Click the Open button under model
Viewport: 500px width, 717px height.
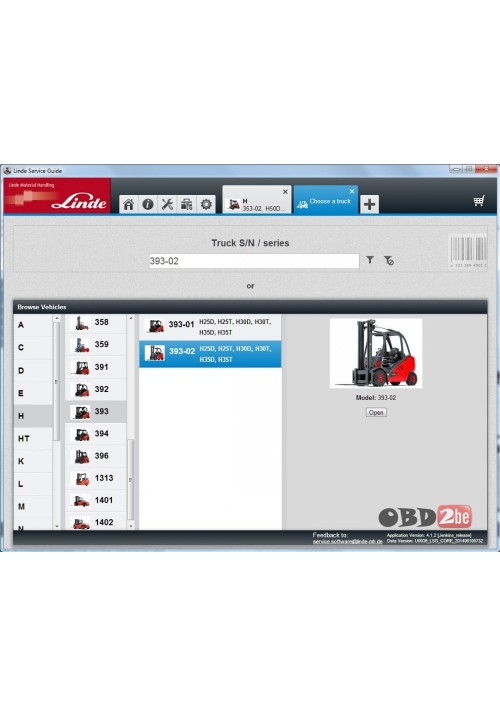tap(376, 412)
